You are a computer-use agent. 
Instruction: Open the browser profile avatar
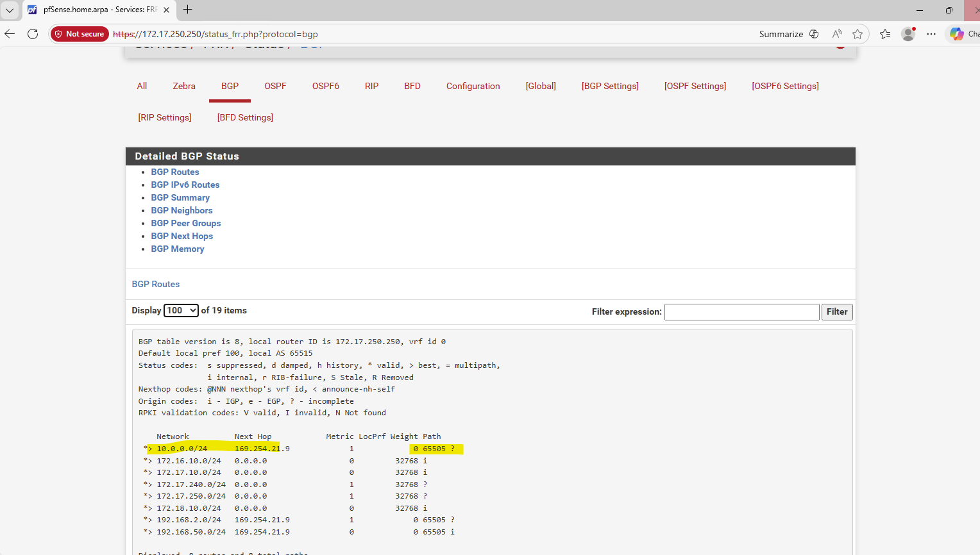click(x=908, y=34)
